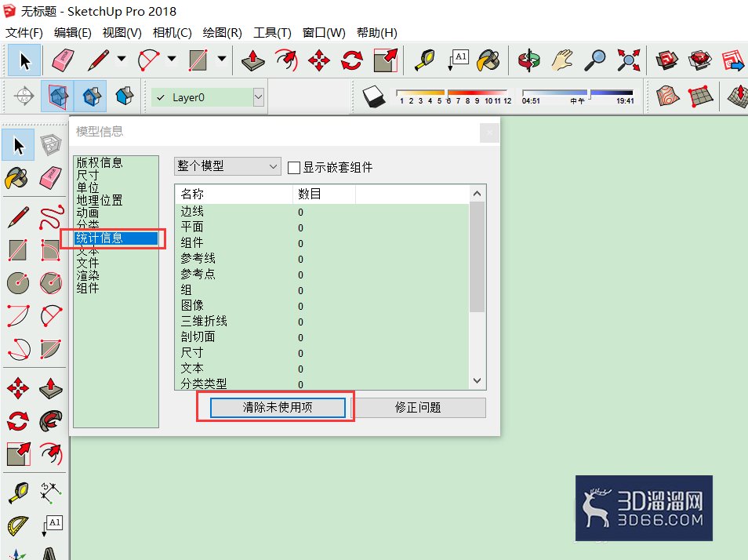Select 渲染 in the category list
This screenshot has width=748, height=560.
[x=88, y=275]
